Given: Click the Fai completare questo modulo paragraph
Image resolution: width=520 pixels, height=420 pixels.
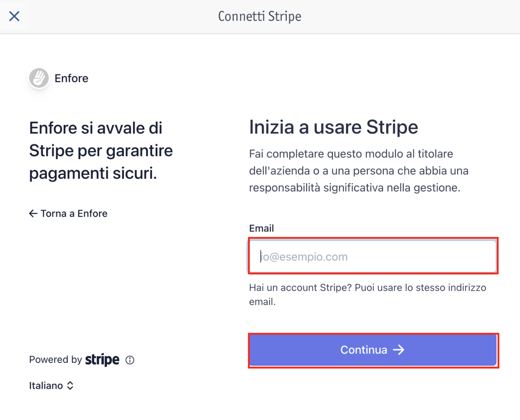Looking at the screenshot, I should tap(359, 171).
